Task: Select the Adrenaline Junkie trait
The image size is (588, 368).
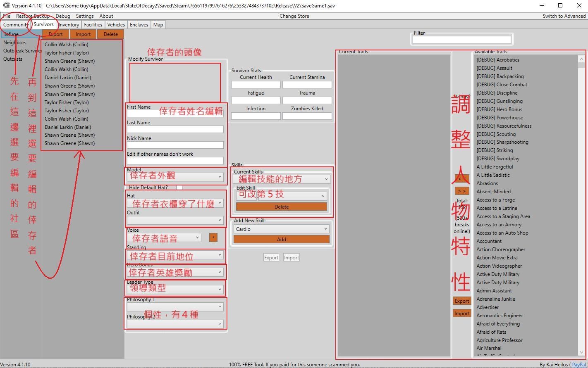Action: [496, 299]
